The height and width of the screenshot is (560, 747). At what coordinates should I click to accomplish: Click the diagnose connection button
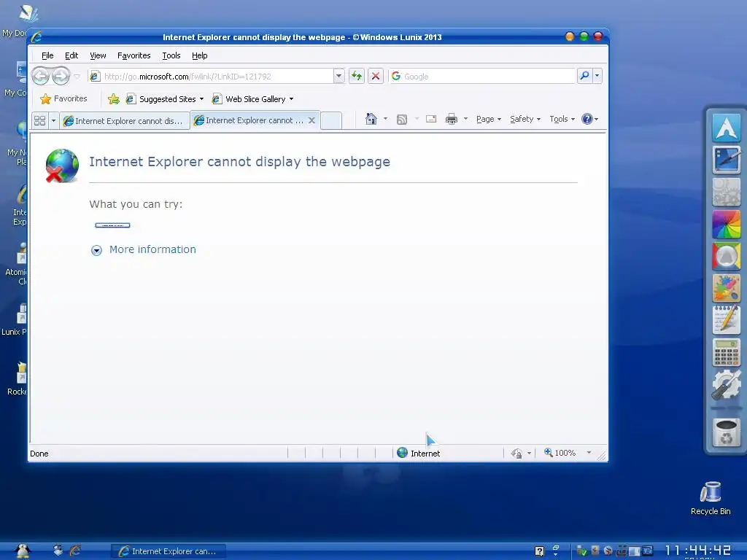tap(112, 225)
